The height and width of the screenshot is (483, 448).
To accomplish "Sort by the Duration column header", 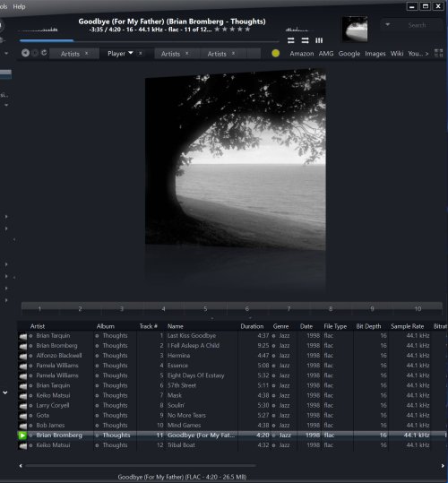I will tap(252, 326).
